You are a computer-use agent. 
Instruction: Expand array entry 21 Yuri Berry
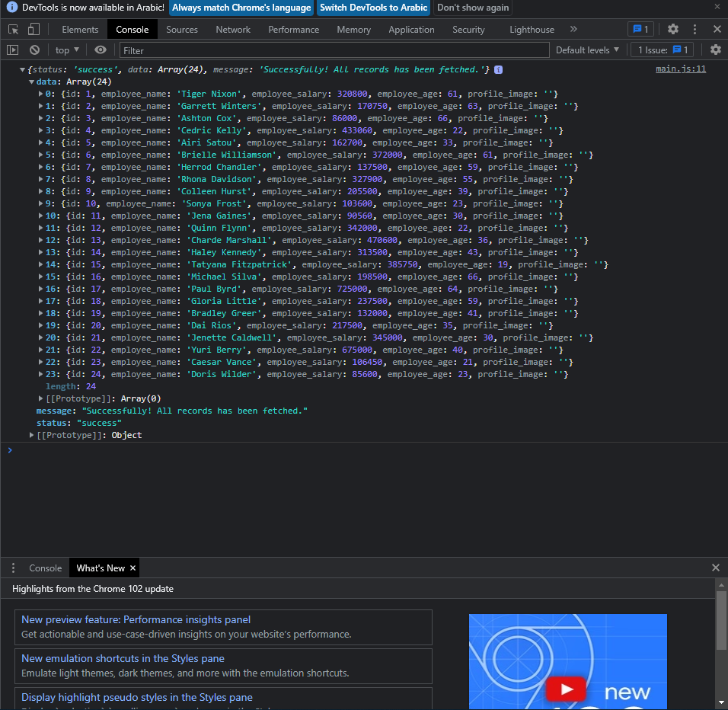click(x=40, y=350)
